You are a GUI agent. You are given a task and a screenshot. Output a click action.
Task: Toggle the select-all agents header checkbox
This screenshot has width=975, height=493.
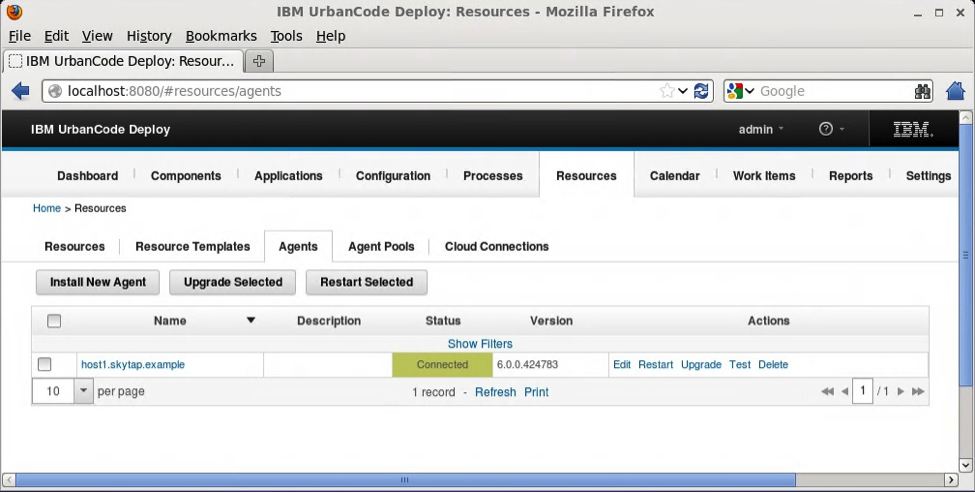click(x=54, y=321)
